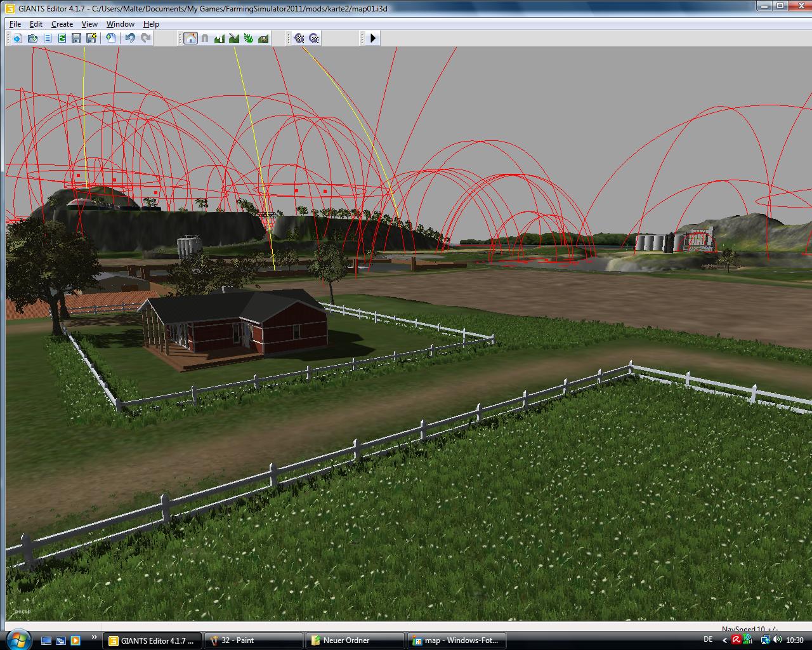Viewport: 812px width, 650px height.
Task: Click the second checkered gear icon
Action: (x=313, y=38)
